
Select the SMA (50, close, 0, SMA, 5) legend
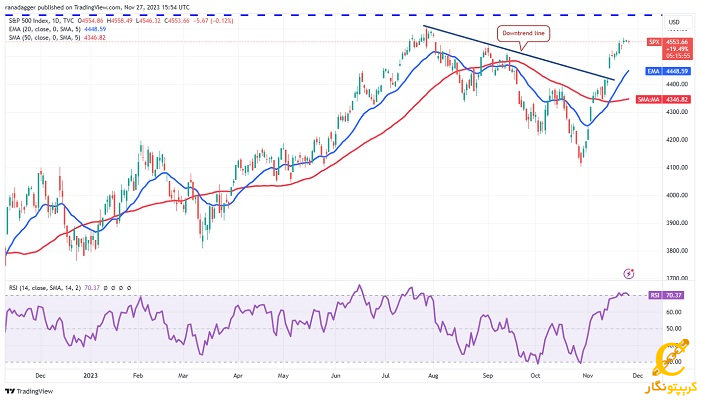(44, 38)
